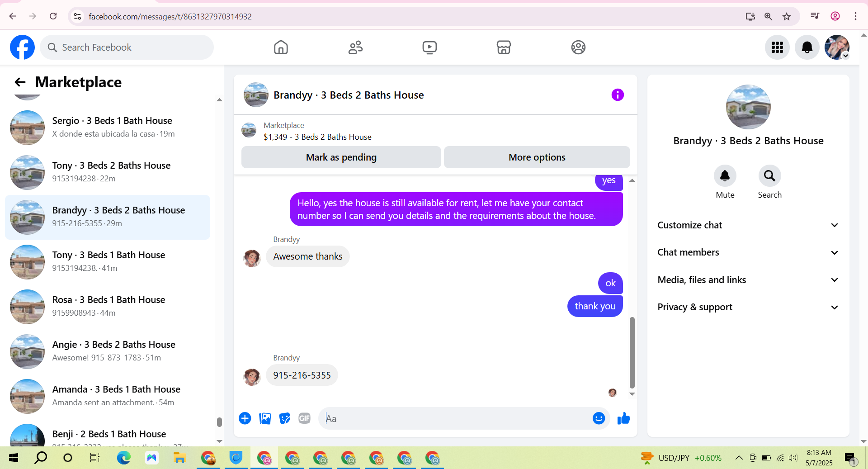Open the browser zoom magnifier icon
Image resolution: width=868 pixels, height=469 pixels.
(x=768, y=16)
